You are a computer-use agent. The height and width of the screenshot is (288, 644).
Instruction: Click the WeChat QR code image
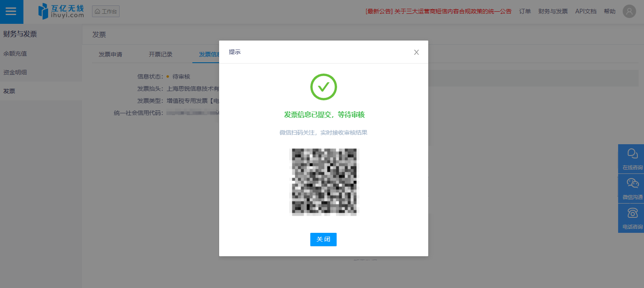324,182
